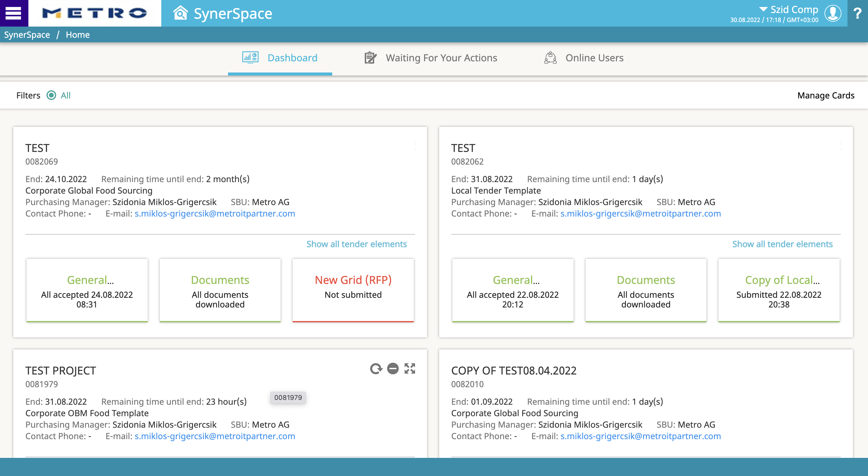868x476 pixels.
Task: Click Manage Cards button
Action: coord(825,95)
